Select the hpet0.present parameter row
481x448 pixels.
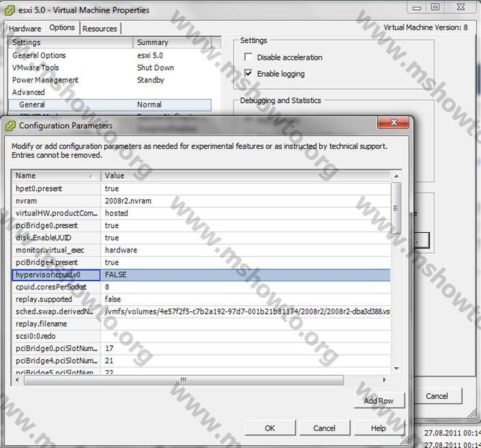(x=201, y=188)
